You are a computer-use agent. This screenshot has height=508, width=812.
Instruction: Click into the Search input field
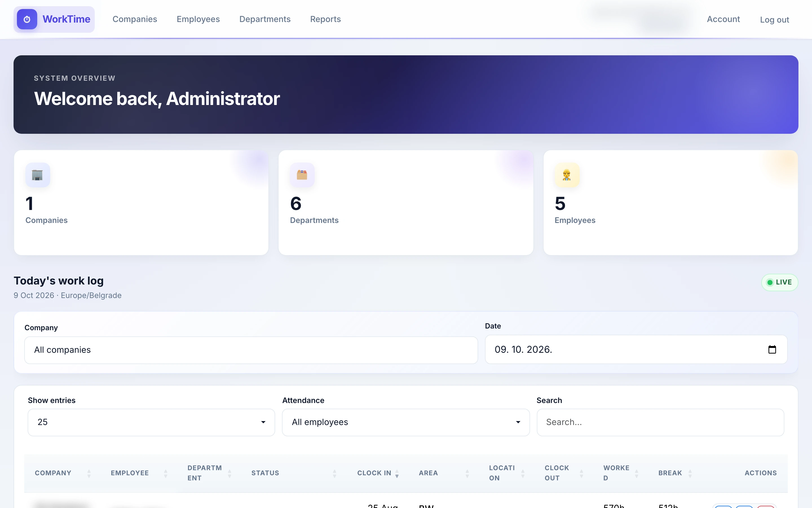point(660,422)
